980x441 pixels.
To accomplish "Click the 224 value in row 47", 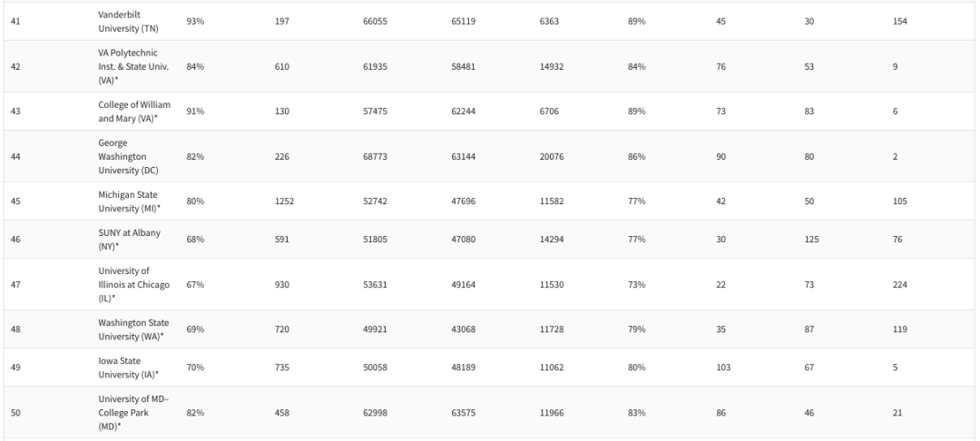I will 900,284.
